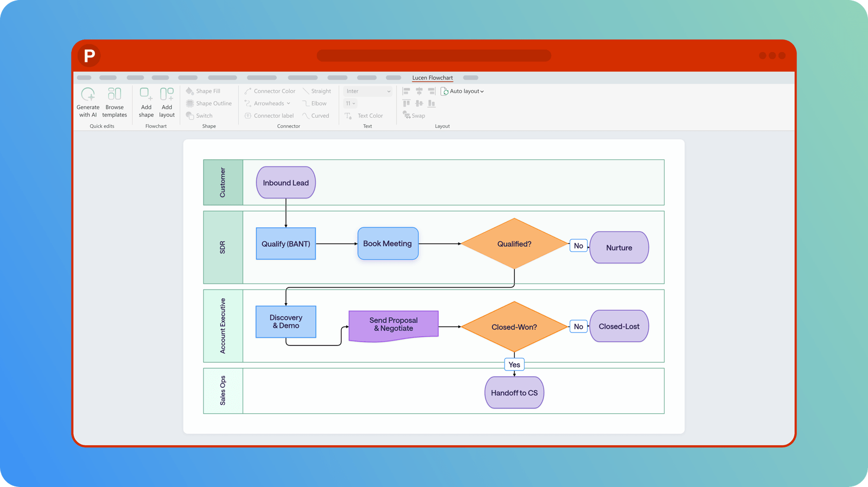Screen dimensions: 868x487
Task: Click the Shape Outline icon
Action: coord(190,103)
